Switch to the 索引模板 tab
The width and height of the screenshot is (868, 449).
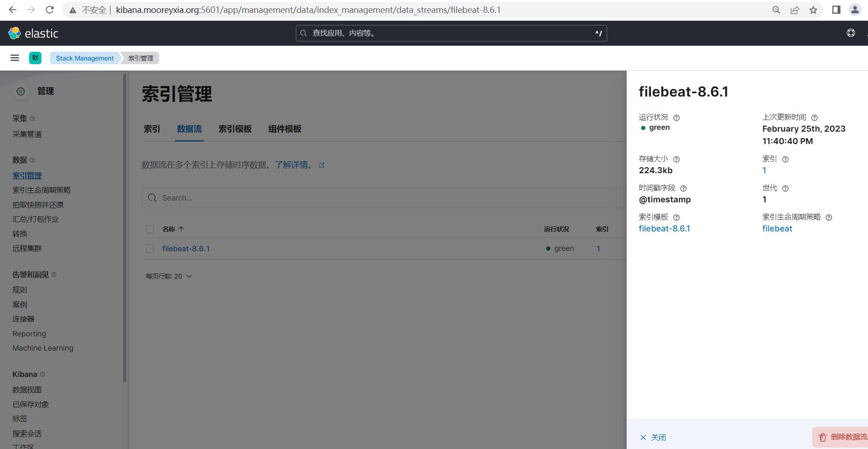(235, 129)
